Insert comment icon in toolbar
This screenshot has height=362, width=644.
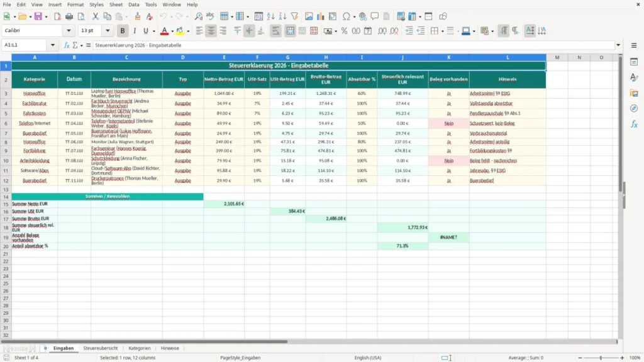pos(375,16)
